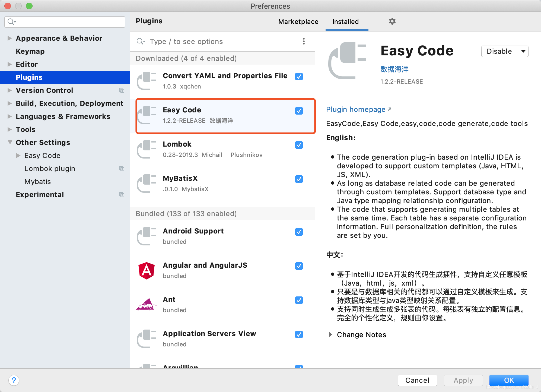541x392 pixels.
Task: Select the Plugins settings entry
Action: [65, 77]
